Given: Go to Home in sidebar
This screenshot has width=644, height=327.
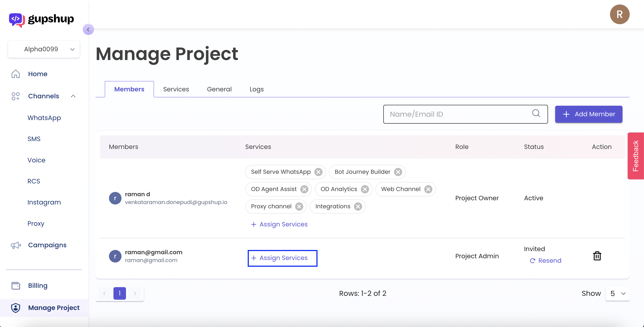Looking at the screenshot, I should pos(38,74).
